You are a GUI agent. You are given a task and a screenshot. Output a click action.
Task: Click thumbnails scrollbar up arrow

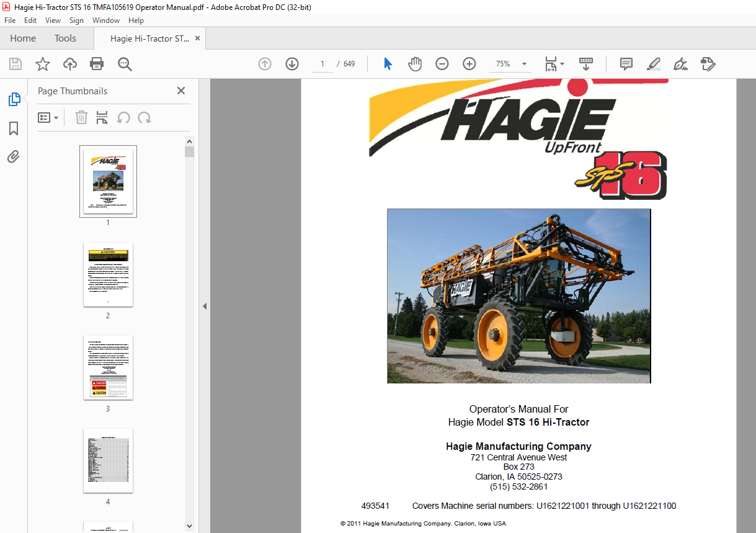pos(190,141)
